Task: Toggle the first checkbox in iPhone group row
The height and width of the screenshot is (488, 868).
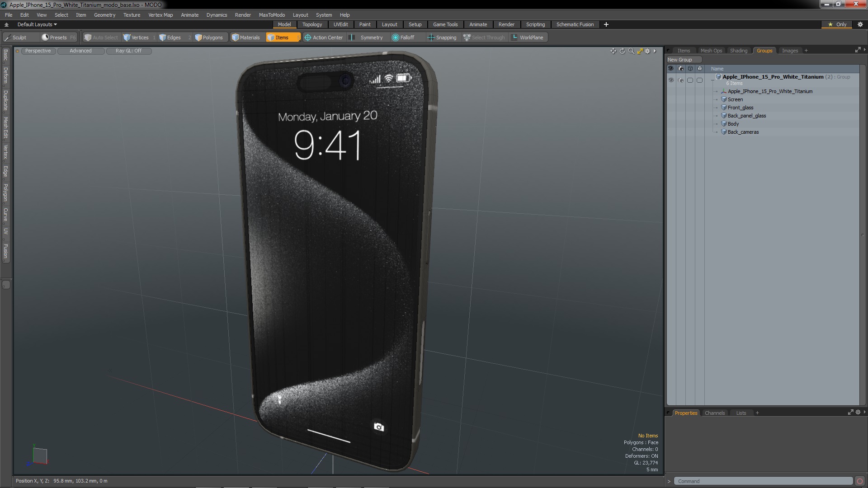Action: (x=690, y=80)
